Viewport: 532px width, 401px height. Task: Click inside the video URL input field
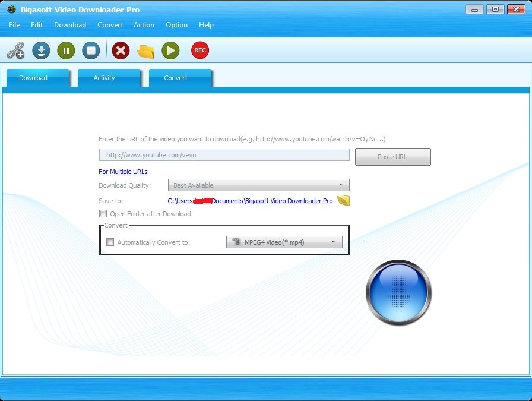(224, 155)
